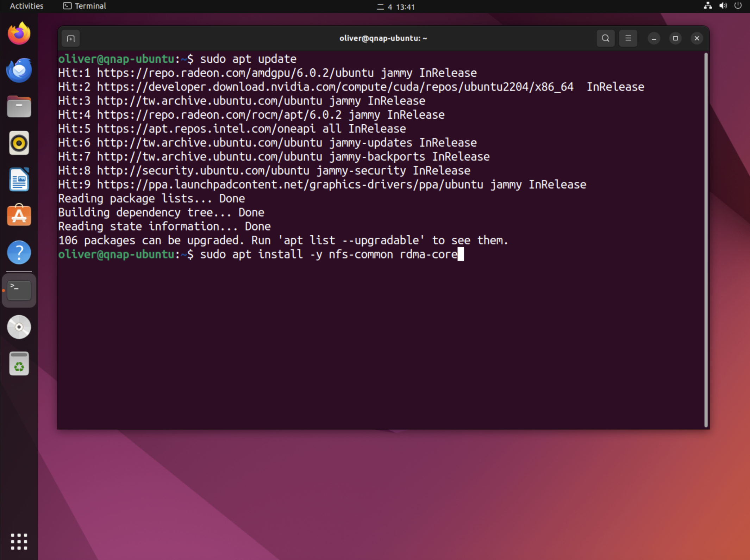Open LibreOffice Writer from the dock
Viewport: 750px width, 560px height.
[x=19, y=180]
